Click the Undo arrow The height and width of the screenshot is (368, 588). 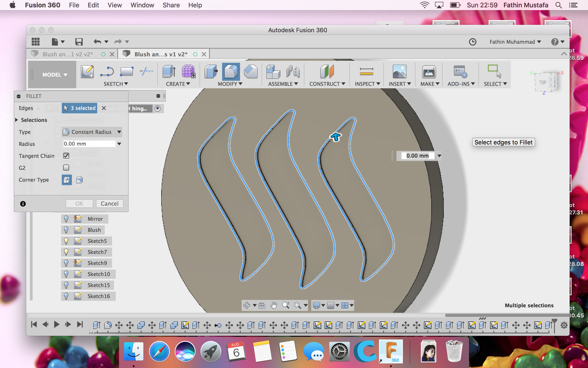click(97, 42)
